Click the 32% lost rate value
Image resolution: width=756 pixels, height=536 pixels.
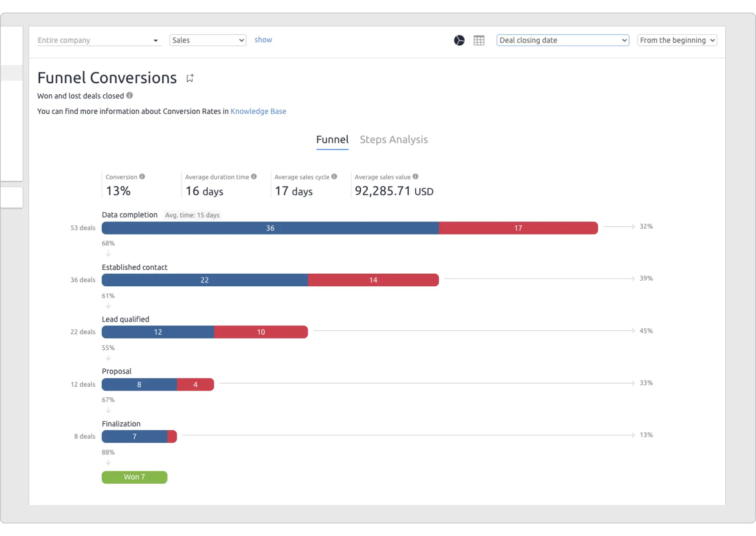[646, 226]
